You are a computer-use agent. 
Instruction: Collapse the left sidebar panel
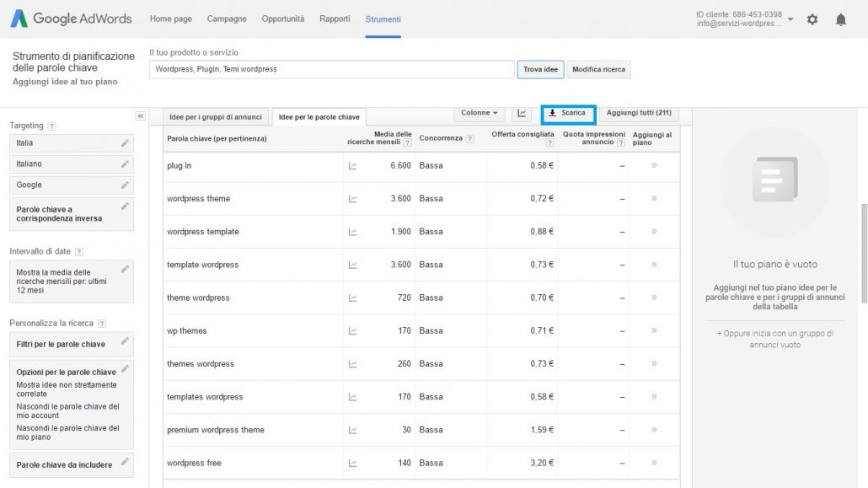coord(141,115)
